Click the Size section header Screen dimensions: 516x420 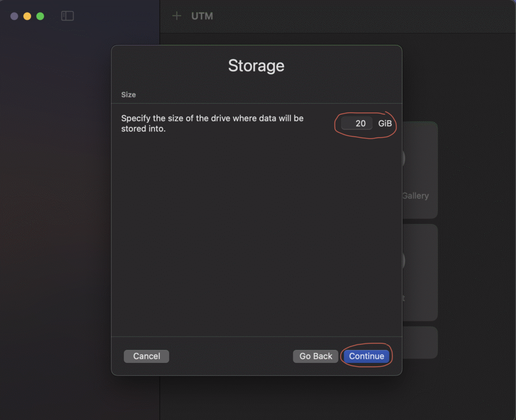click(x=128, y=95)
